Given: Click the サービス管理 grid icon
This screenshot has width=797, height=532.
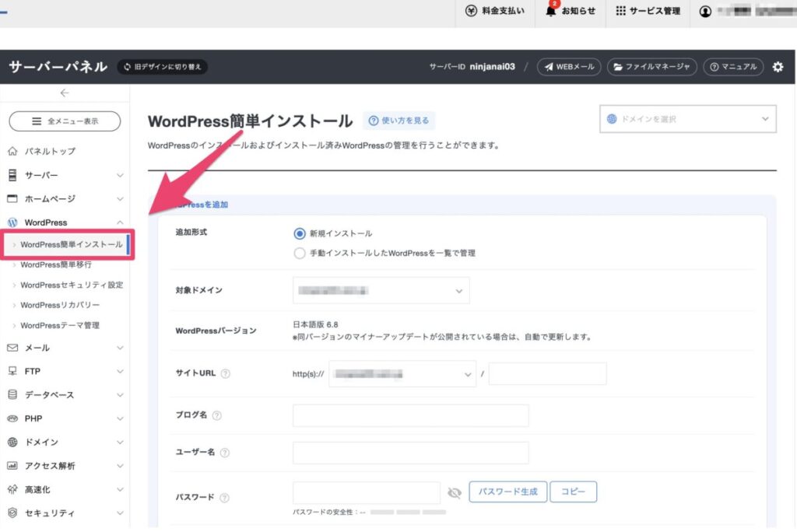Looking at the screenshot, I should [620, 11].
